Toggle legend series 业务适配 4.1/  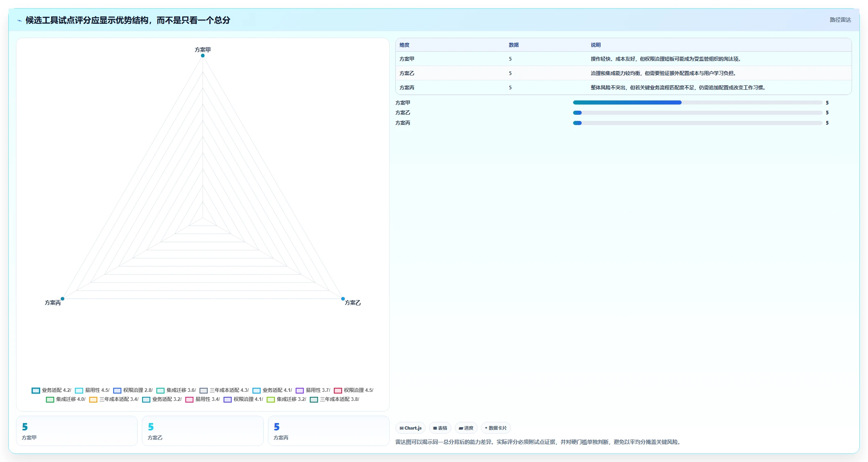tap(272, 390)
